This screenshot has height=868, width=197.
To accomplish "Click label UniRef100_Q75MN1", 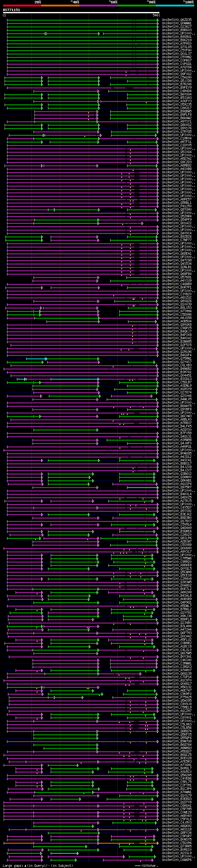I will click(177, 358).
